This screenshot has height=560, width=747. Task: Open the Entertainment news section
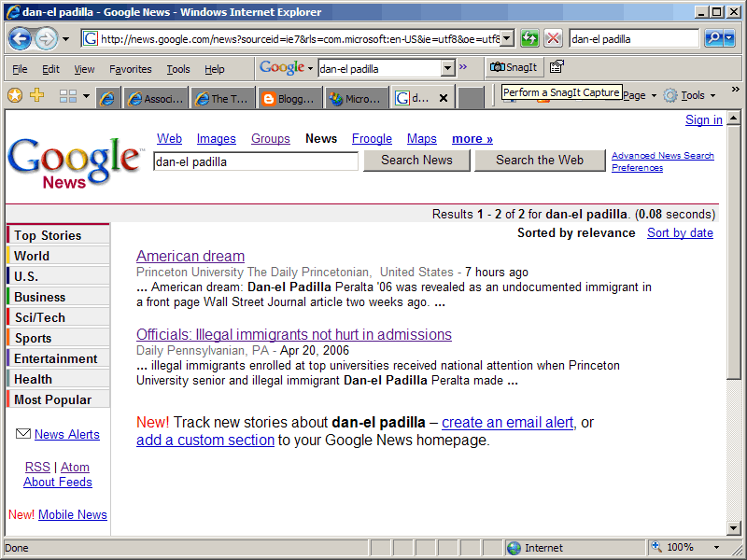click(58, 358)
